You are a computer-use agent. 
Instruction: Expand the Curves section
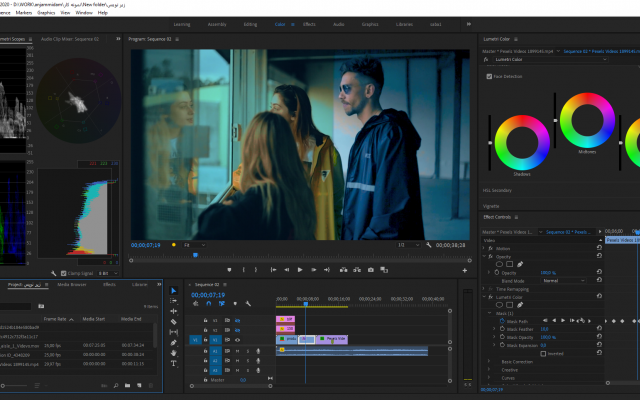[x=489, y=378]
